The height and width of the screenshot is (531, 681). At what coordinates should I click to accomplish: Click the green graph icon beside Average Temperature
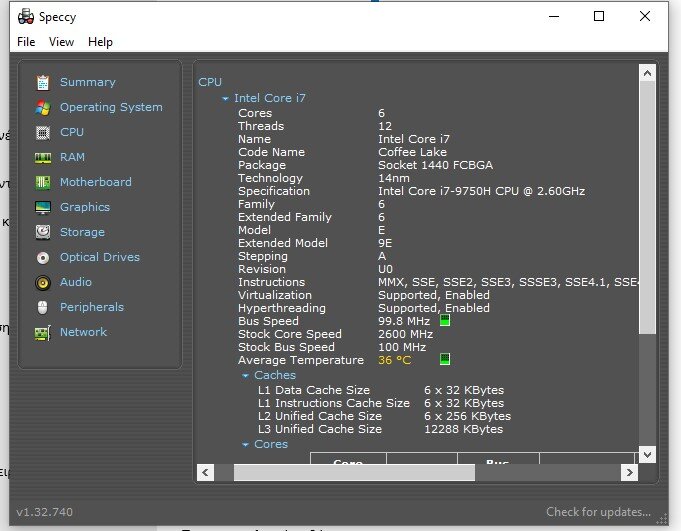pos(445,359)
